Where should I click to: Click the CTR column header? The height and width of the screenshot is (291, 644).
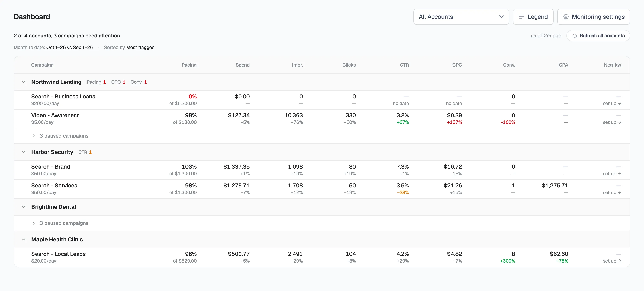[404, 65]
